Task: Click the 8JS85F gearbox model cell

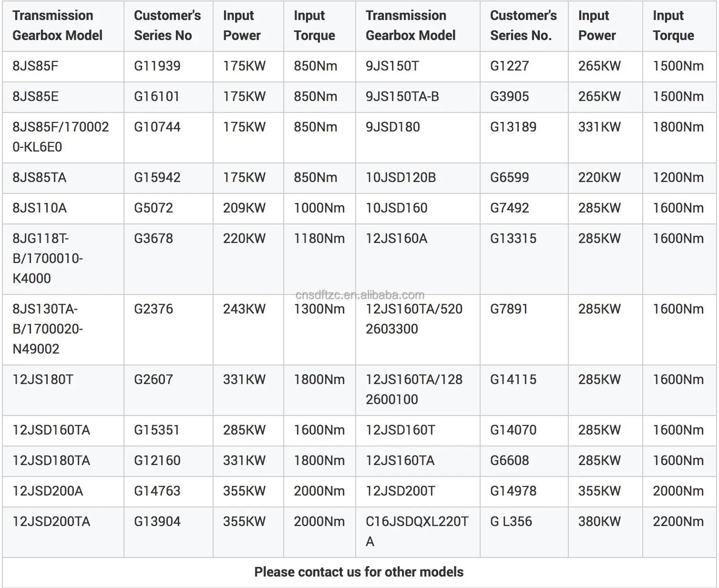Action: pyautogui.click(x=35, y=66)
